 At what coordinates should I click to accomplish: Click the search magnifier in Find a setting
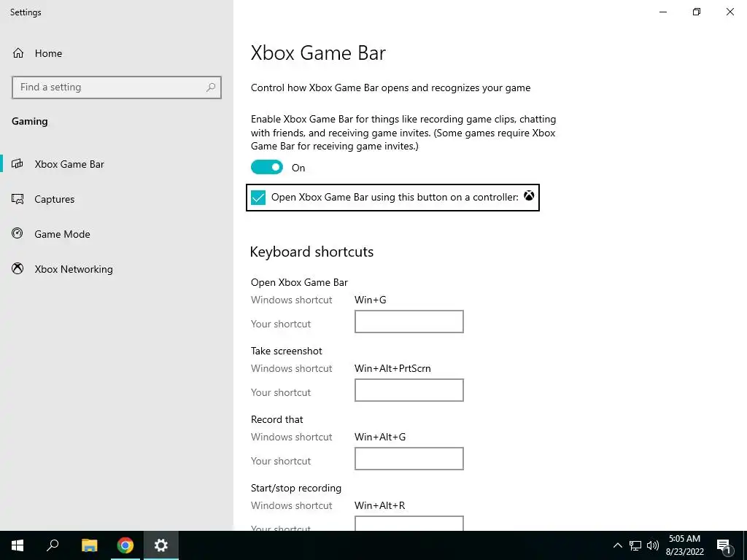pyautogui.click(x=211, y=87)
